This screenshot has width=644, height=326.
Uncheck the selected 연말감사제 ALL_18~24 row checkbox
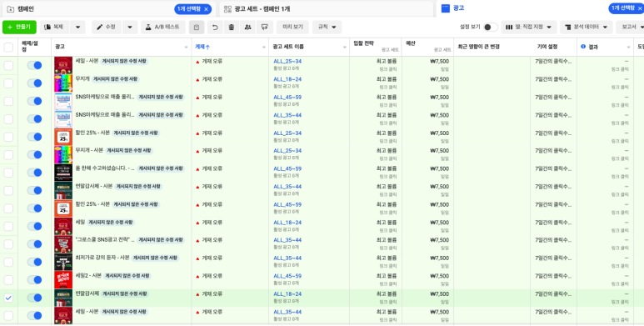click(8, 298)
